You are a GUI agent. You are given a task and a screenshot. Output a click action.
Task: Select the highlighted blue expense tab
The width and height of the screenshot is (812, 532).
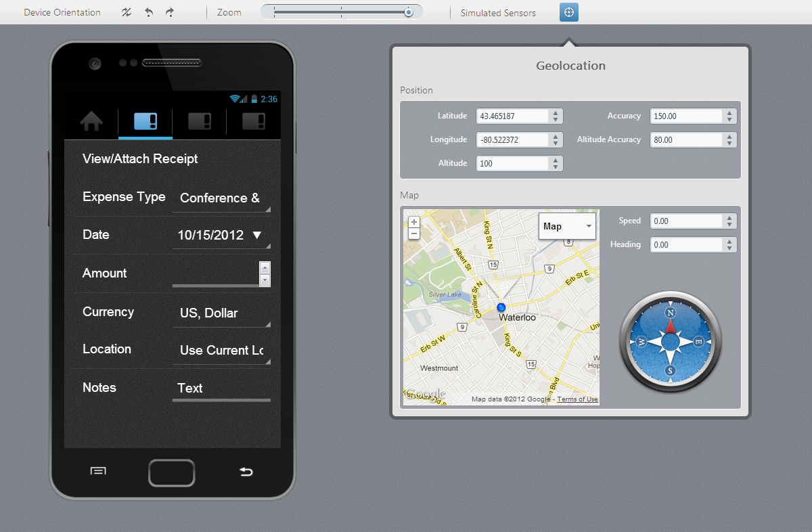tap(145, 122)
